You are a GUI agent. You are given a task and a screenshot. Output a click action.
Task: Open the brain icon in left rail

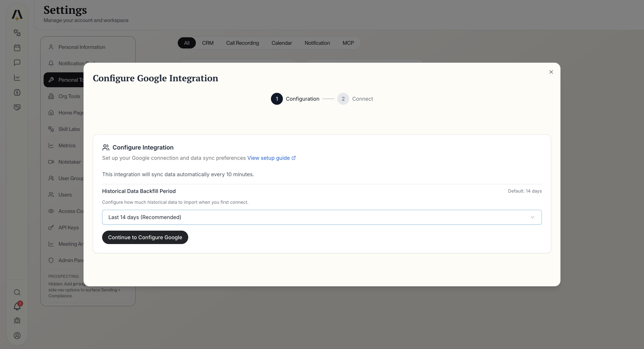click(17, 93)
